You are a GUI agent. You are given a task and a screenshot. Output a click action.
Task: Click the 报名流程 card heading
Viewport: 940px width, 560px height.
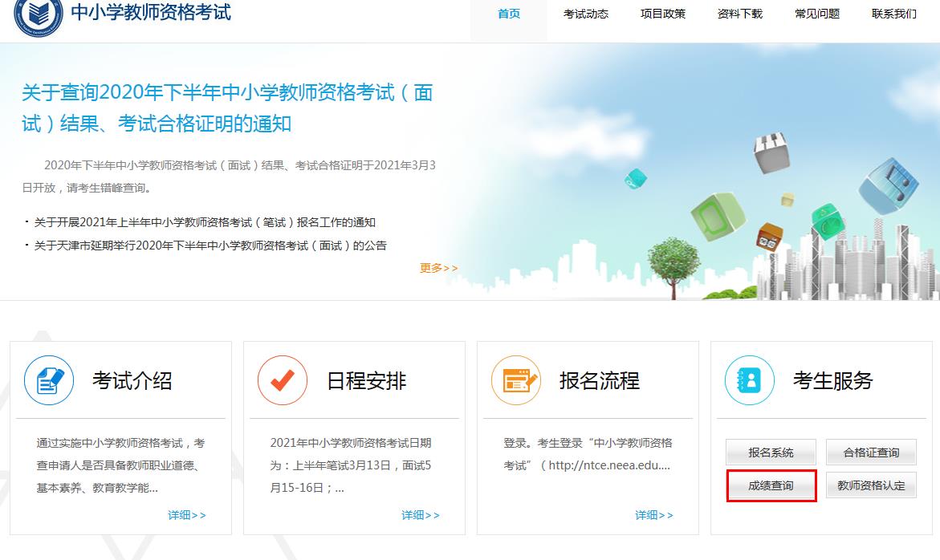[x=600, y=380]
